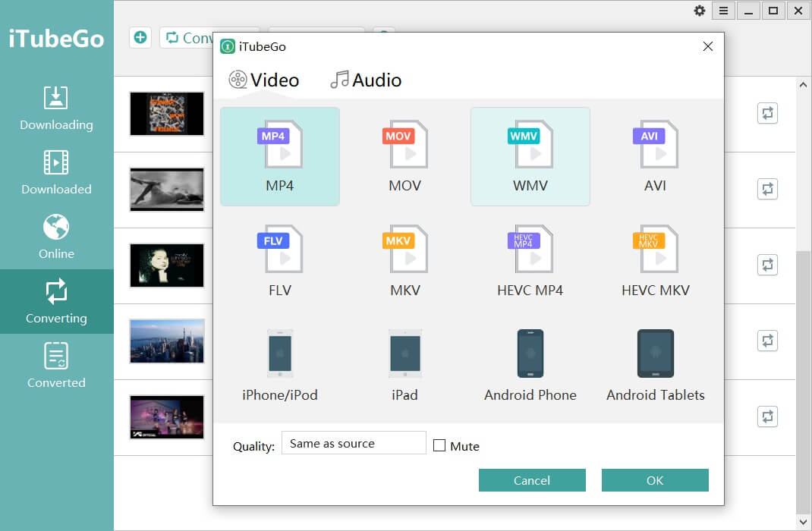Pick the Android Tablets preset

click(656, 366)
